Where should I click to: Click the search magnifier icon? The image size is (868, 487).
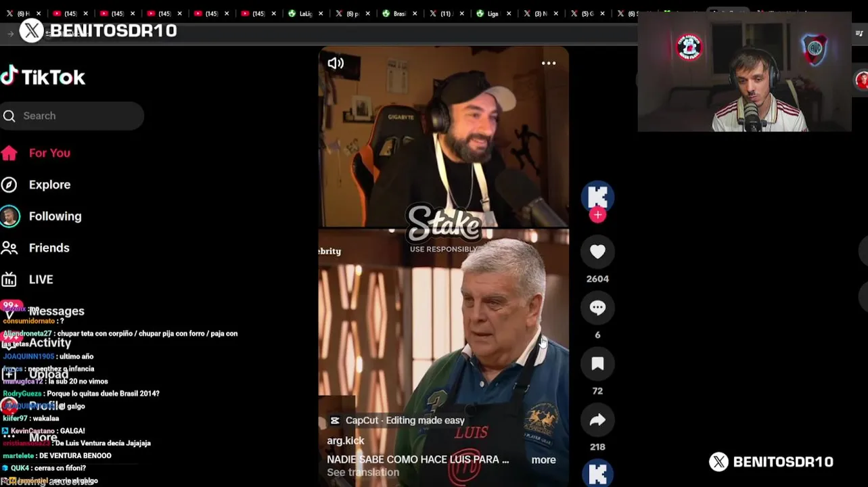click(x=9, y=116)
